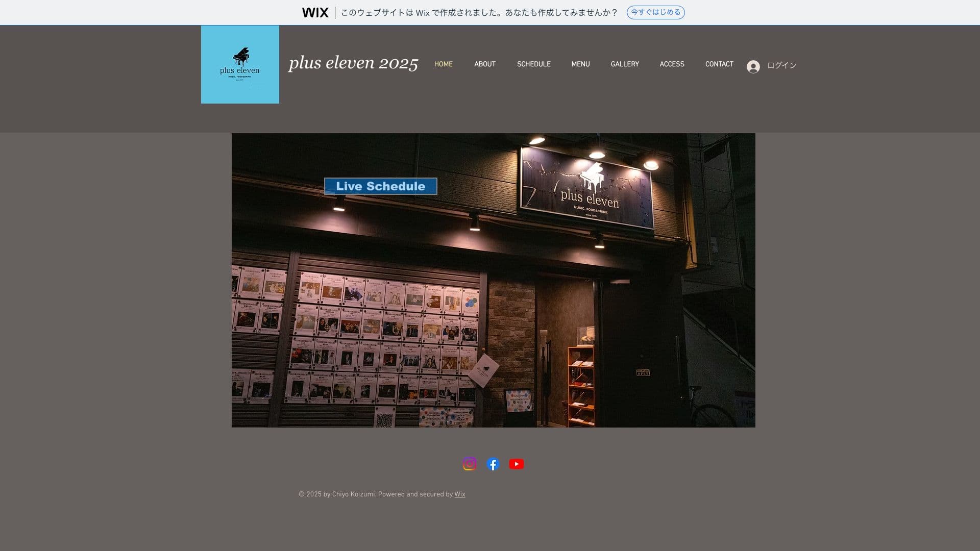Open the CONTACT page
This screenshot has width=980, height=551.
pos(719,64)
